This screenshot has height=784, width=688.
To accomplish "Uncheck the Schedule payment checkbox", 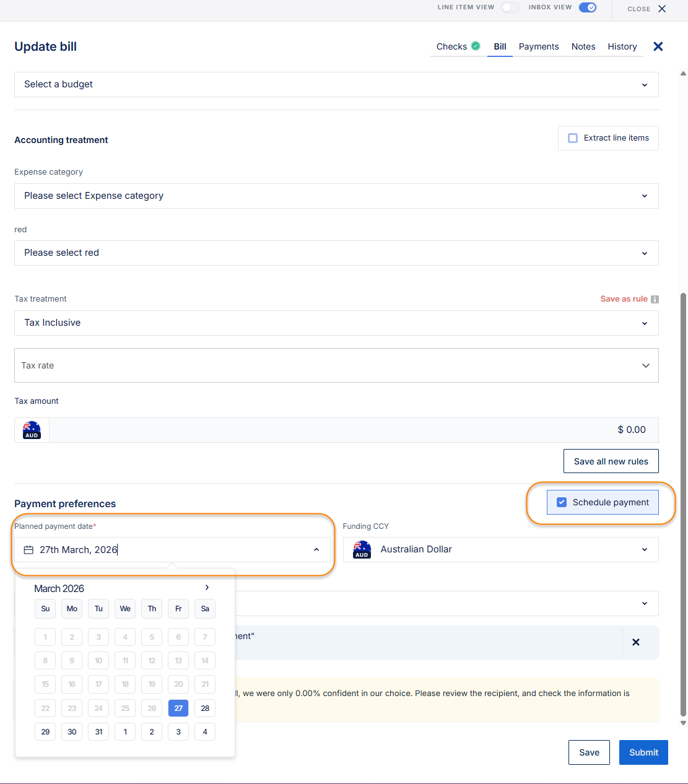I will pos(562,502).
